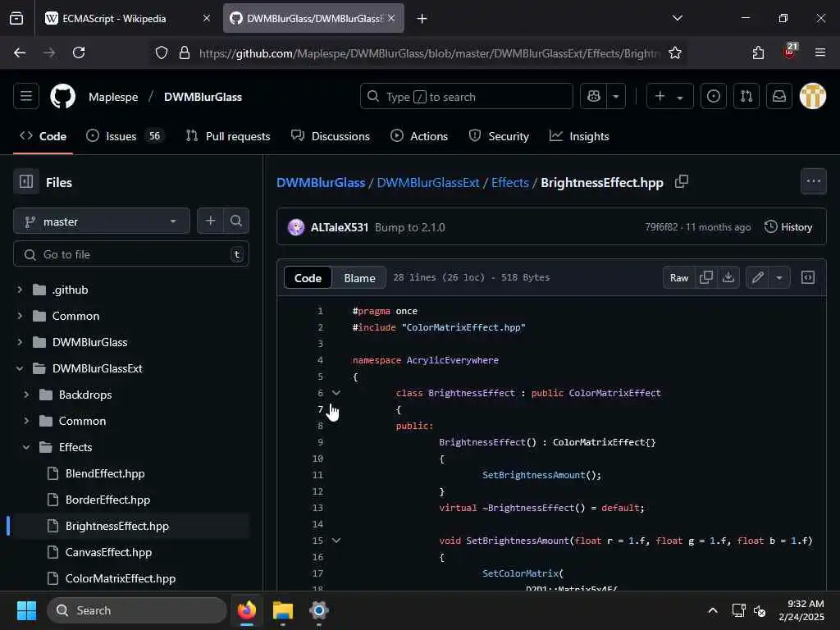The image size is (840, 630).
Task: Open commit message Bump to 2.1.0
Action: coord(410,227)
